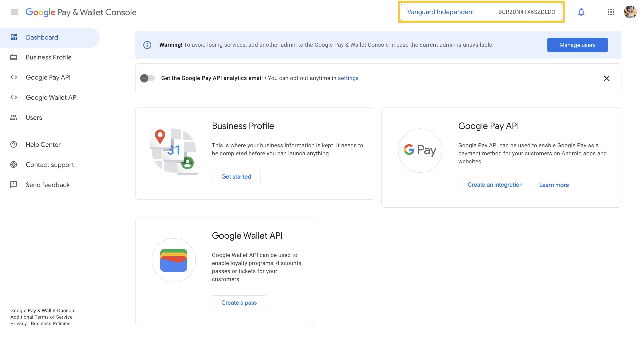Open Google Wallet API in the sidebar
644x362 pixels.
coord(52,97)
